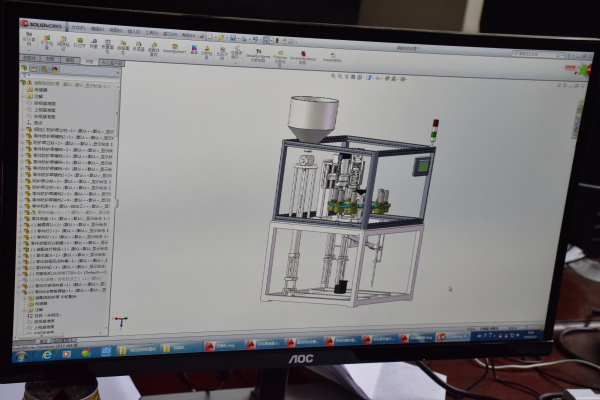Select the Insert Components tool in the ribbon
Screen dimensions: 600x400
(47, 42)
